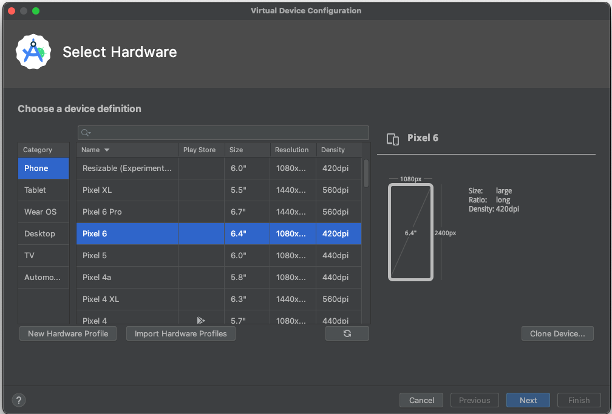Select the Automotive category
The height and width of the screenshot is (414, 612).
click(x=43, y=277)
